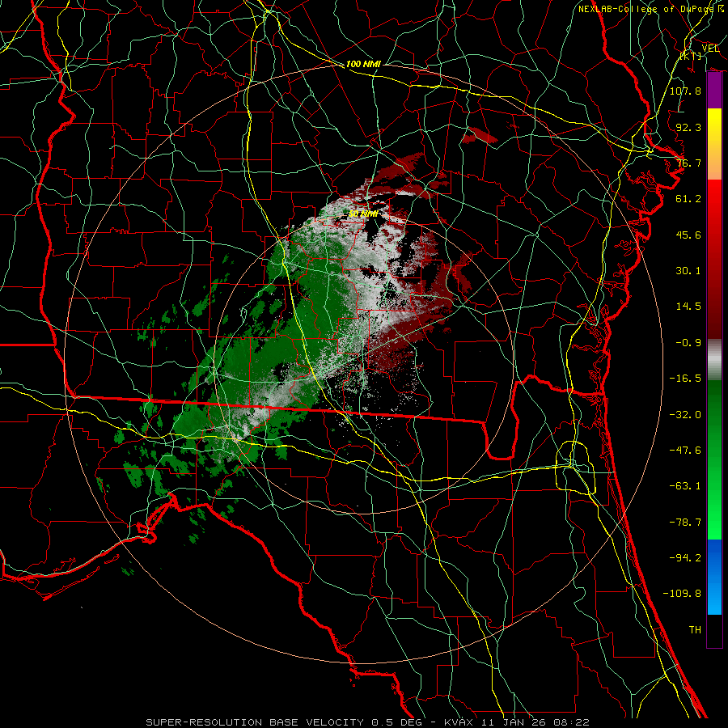
Task: Click the 76.7 legend value
Action: pyautogui.click(x=688, y=163)
